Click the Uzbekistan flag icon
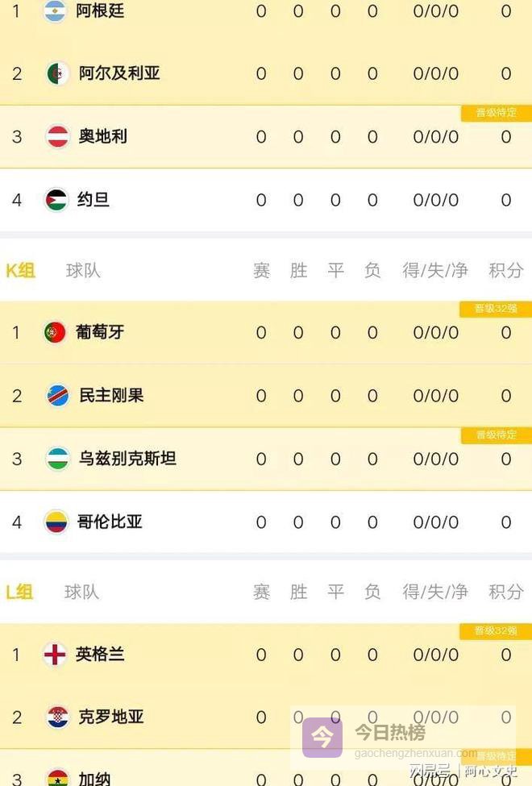This screenshot has width=532, height=786. 57,459
